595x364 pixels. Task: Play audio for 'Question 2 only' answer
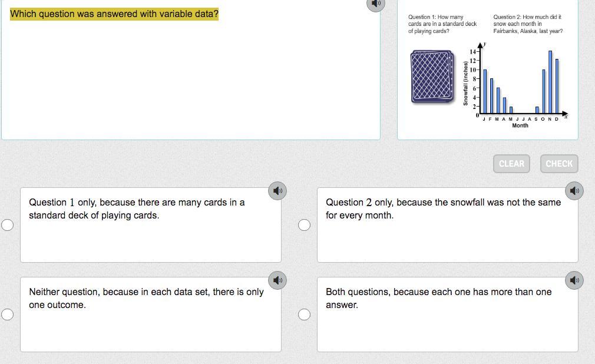point(574,190)
